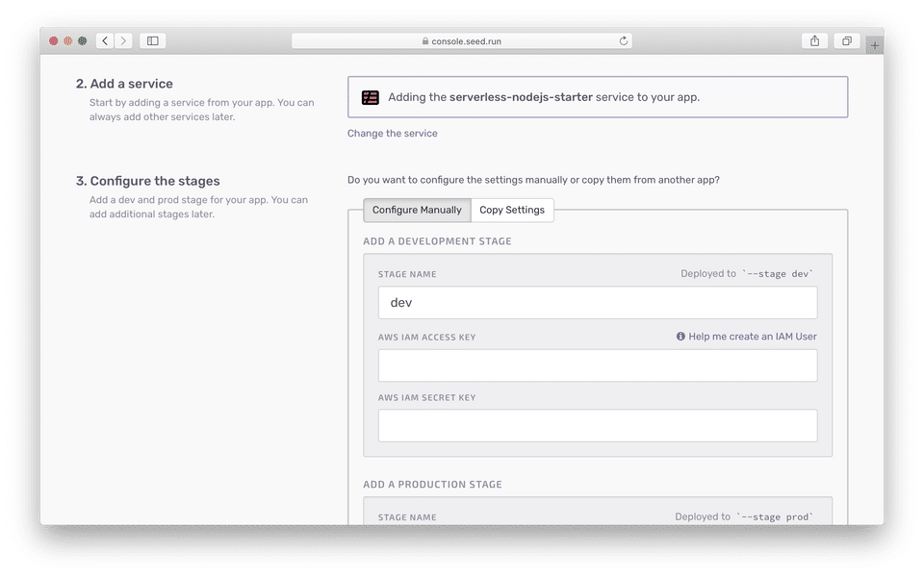The image size is (924, 578).
Task: Click 'Deployed to --stage dev' text
Action: click(x=747, y=274)
